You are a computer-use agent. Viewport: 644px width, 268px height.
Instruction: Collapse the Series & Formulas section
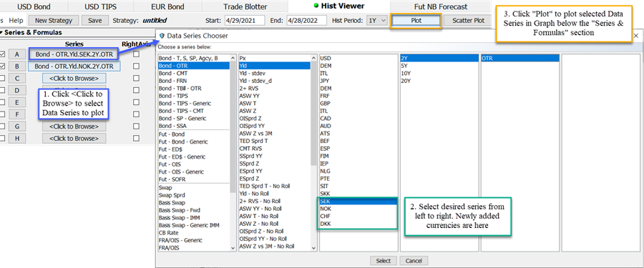point(1,32)
